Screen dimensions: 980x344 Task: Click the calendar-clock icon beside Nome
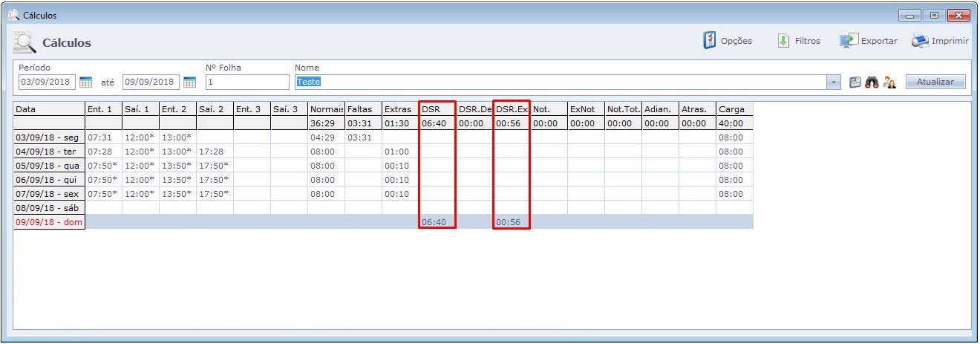click(x=855, y=82)
